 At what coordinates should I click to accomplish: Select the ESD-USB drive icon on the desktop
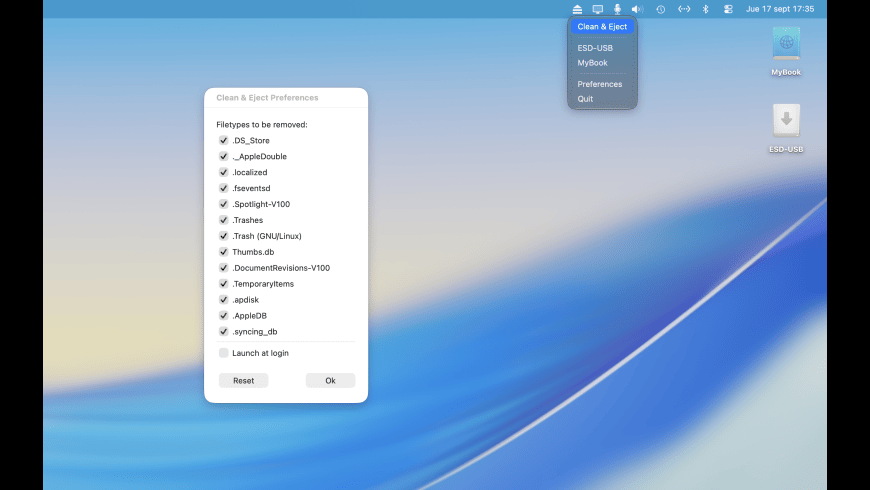click(x=786, y=120)
